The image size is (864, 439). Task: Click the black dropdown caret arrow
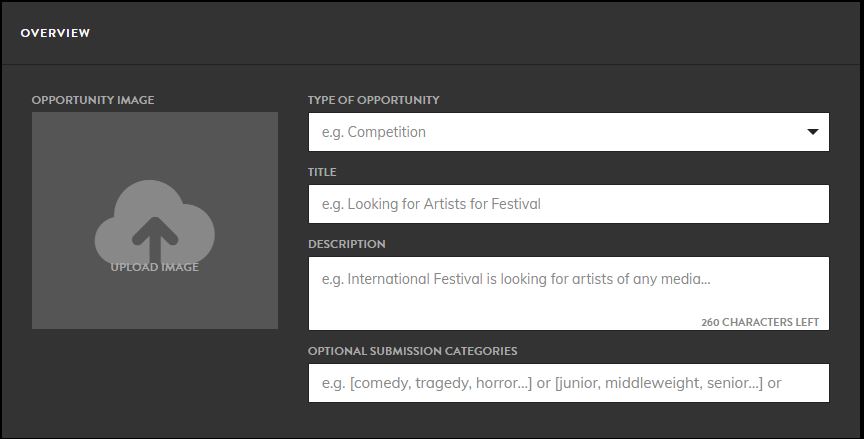pos(813,132)
